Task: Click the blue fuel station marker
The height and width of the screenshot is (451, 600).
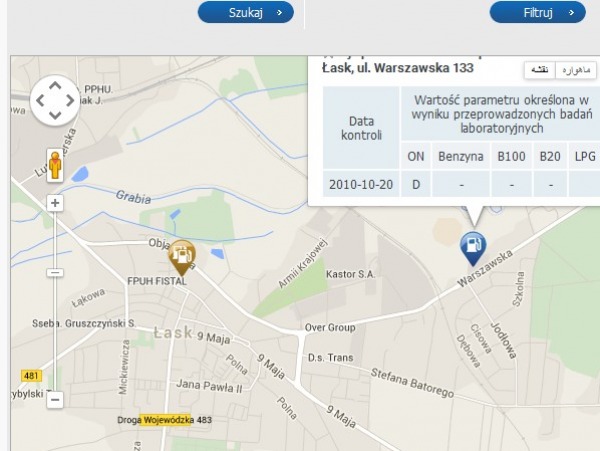Action: tap(473, 249)
